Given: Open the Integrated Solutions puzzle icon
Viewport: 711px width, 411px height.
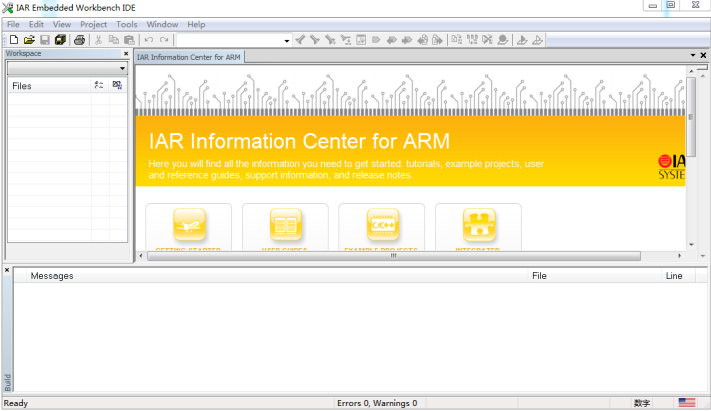Looking at the screenshot, I should point(479,225).
